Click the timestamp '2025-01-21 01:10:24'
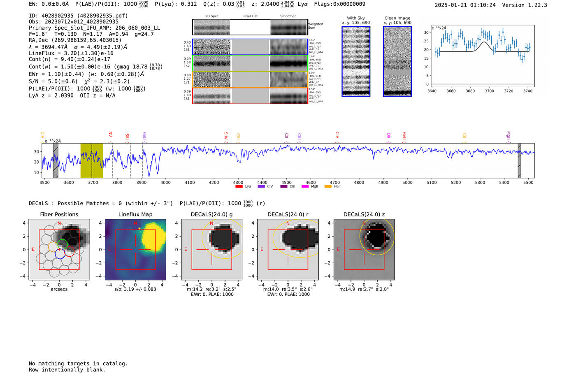Image resolution: width=576 pixels, height=392 pixels. [465, 5]
